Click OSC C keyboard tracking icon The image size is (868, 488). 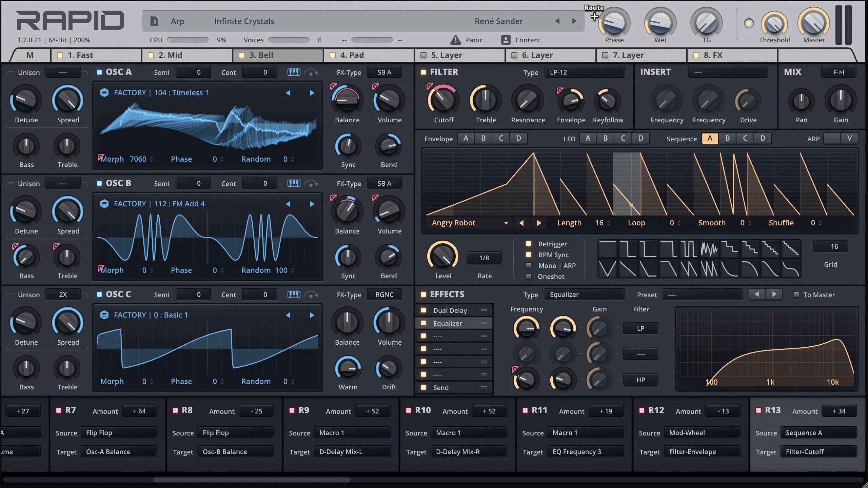pyautogui.click(x=294, y=294)
